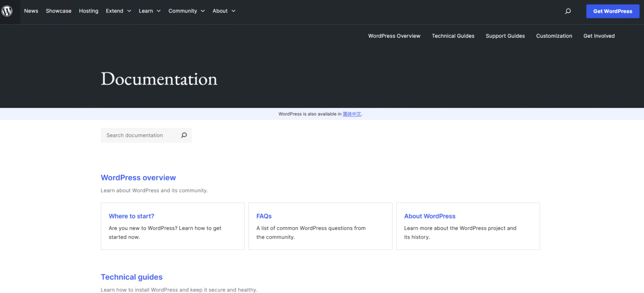Click 'Learn about WordPress and its community.' text

(154, 190)
